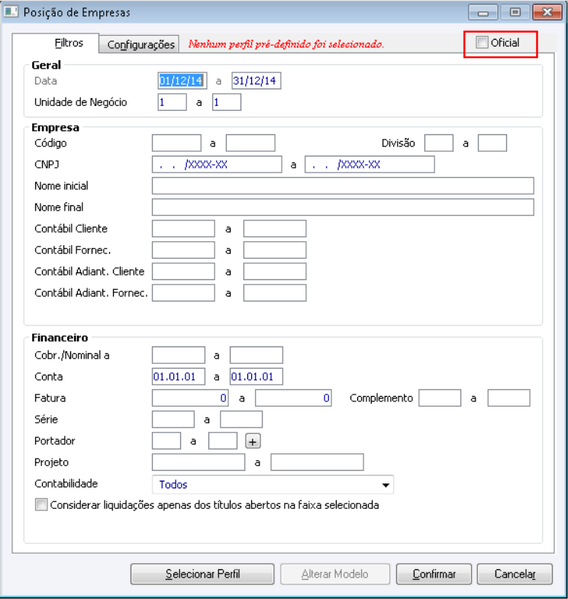Click the second Portador field
Screen dimensions: 568x599
(223, 440)
